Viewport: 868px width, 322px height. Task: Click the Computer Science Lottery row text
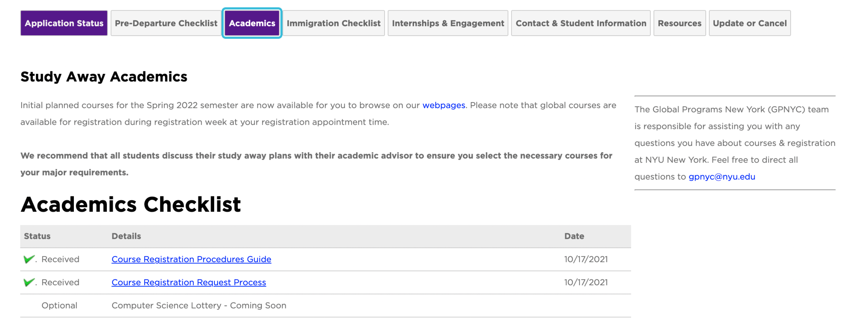click(x=199, y=305)
